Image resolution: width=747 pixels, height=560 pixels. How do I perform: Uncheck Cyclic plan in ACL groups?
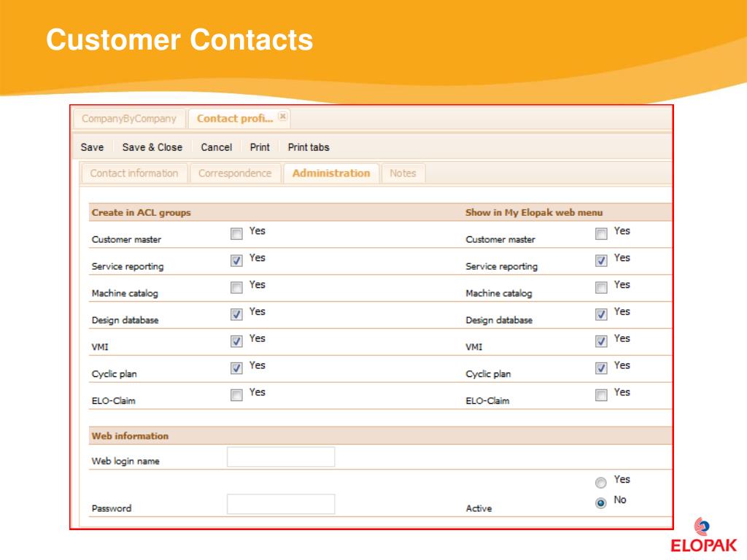coord(236,368)
